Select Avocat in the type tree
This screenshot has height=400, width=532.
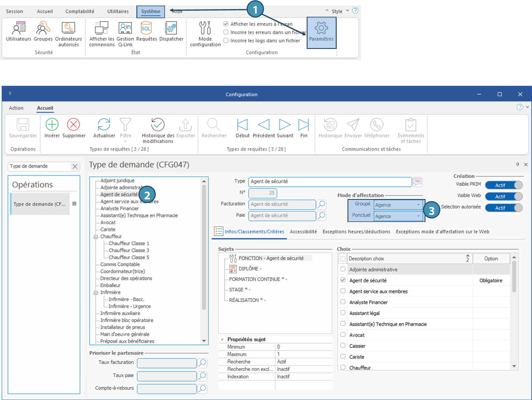click(x=108, y=223)
